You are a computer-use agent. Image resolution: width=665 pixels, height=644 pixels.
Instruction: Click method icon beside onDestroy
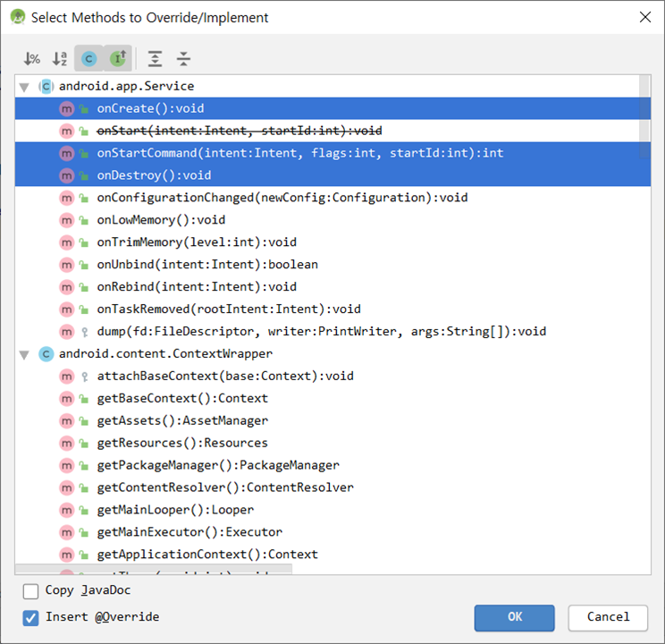pyautogui.click(x=66, y=175)
